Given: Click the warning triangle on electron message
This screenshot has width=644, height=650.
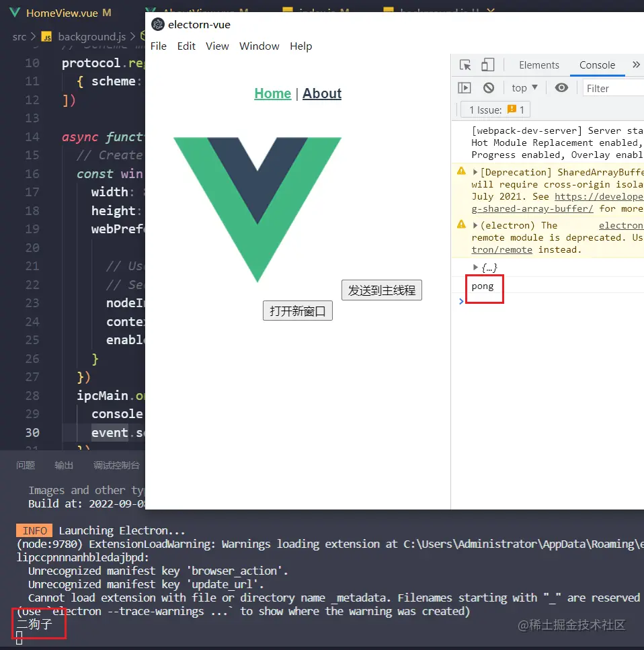Looking at the screenshot, I should [x=462, y=225].
